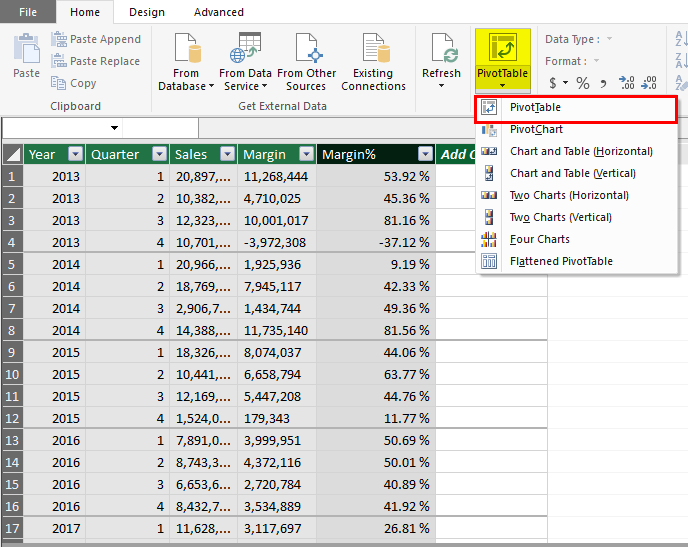Viewport: 688px width, 547px height.
Task: Select row 5 header
Action: (x=12, y=264)
